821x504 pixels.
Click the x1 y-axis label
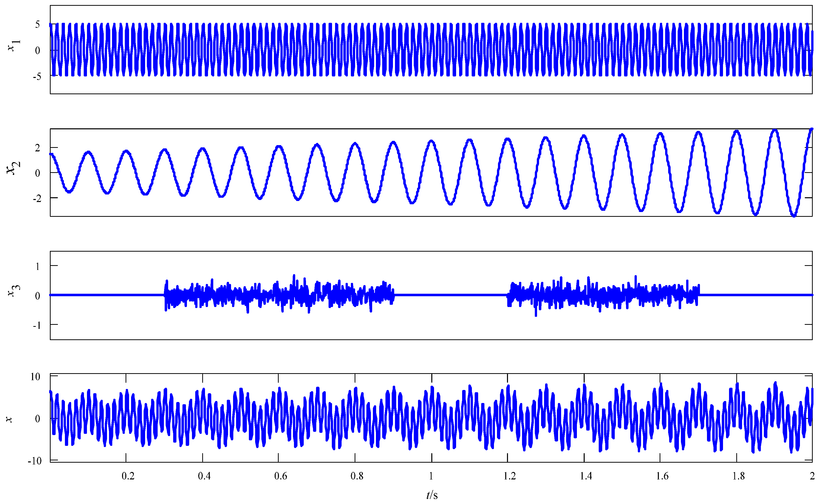pos(14,45)
